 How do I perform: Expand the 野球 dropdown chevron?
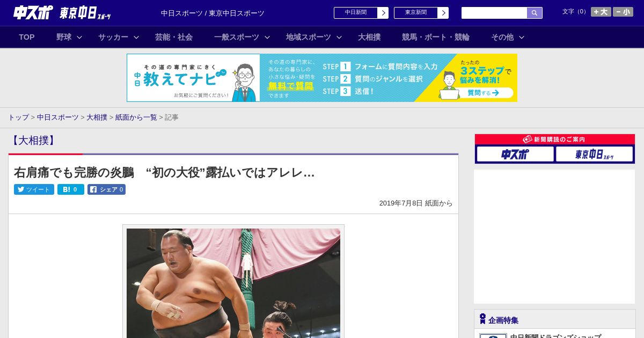pos(79,37)
